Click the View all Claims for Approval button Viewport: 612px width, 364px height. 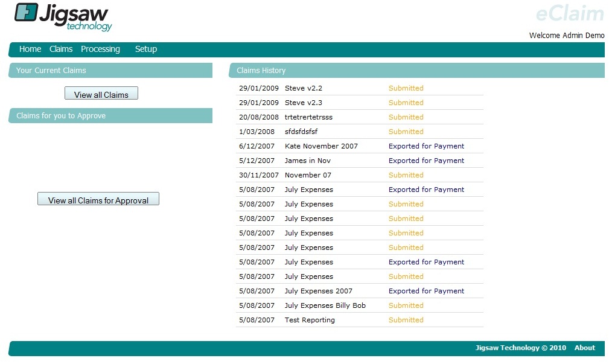coord(98,198)
